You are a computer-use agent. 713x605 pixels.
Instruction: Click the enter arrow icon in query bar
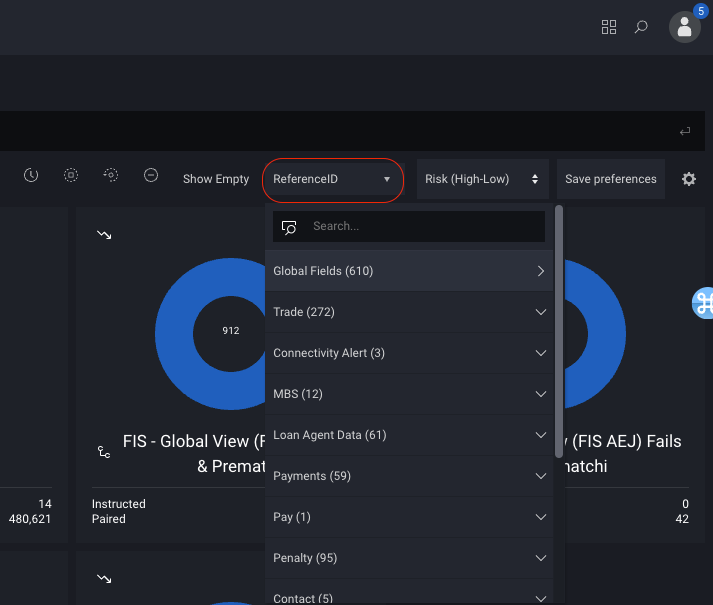pos(685,131)
